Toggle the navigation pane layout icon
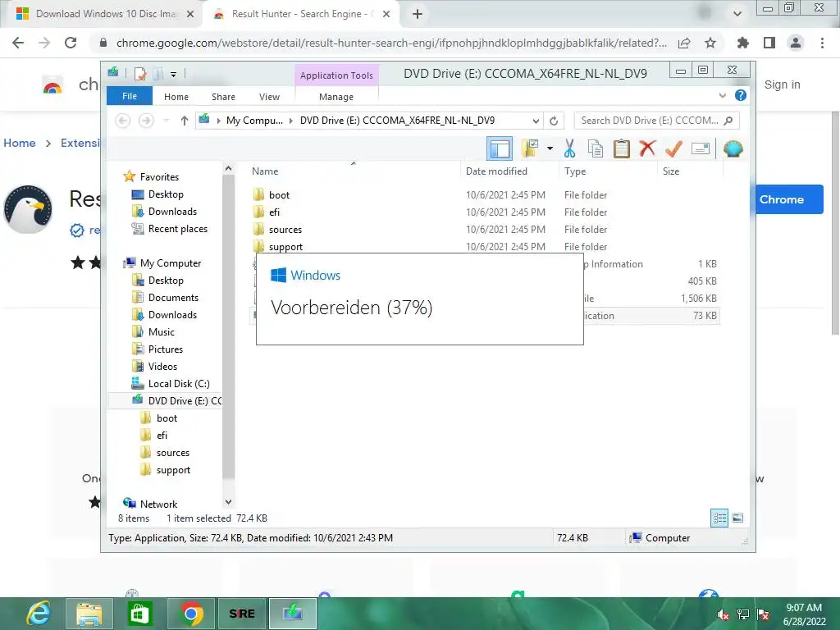 coord(500,149)
